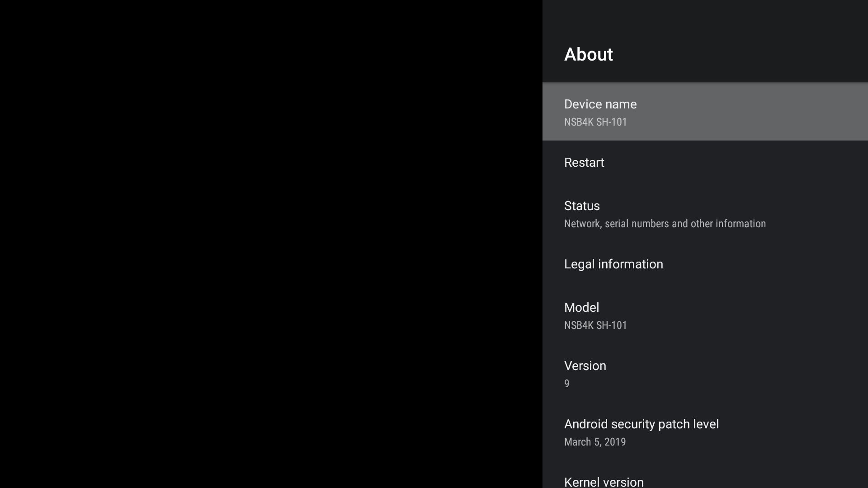The width and height of the screenshot is (868, 488).
Task: Click empty space right of the Version label
Action: point(746,366)
